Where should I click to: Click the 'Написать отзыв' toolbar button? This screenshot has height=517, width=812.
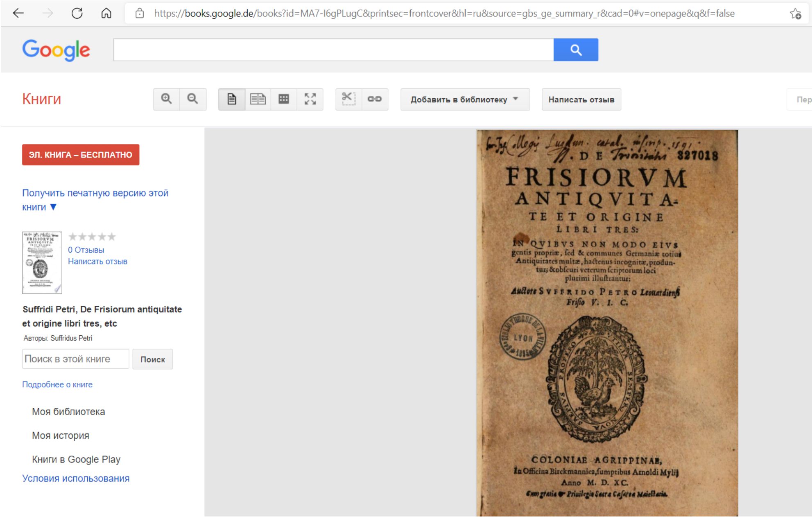point(581,99)
